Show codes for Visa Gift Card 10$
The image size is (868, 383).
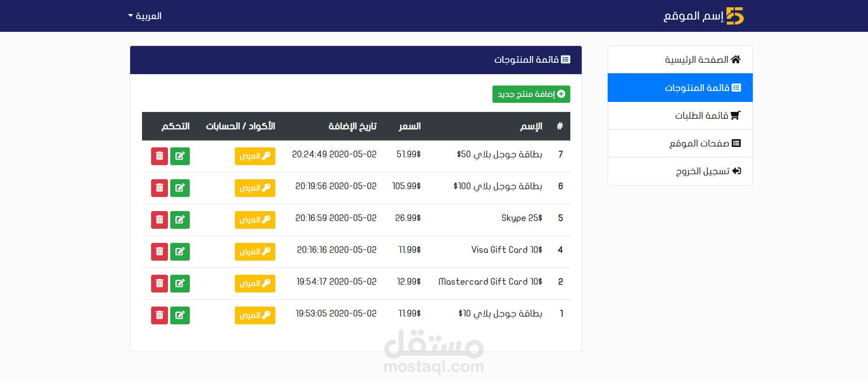tap(255, 252)
